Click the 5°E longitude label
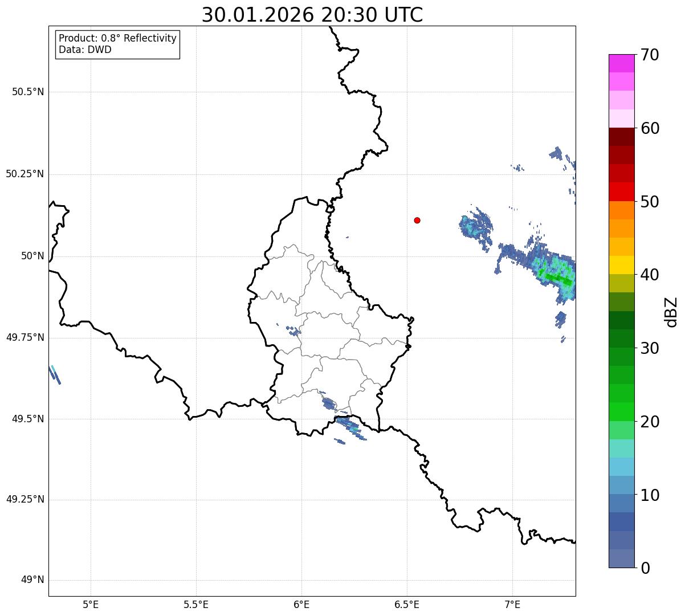 point(91,604)
